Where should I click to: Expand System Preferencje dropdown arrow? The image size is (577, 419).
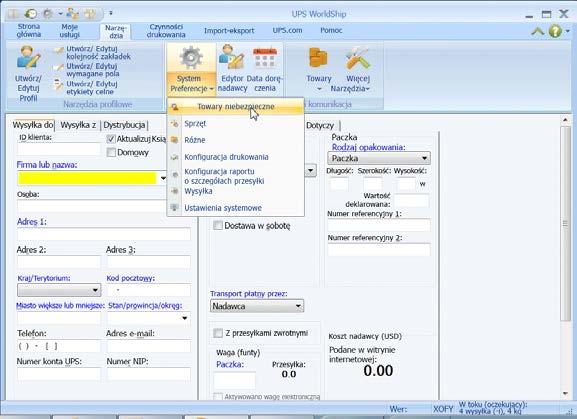(212, 89)
